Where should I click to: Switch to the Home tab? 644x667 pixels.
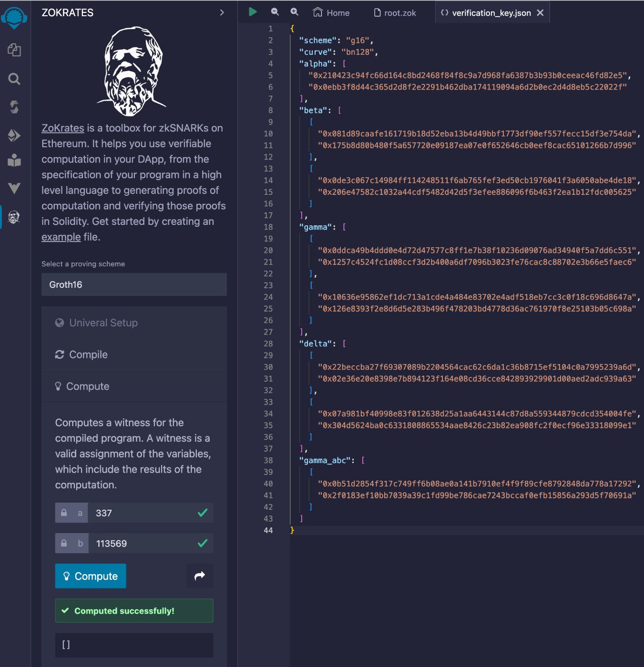331,13
